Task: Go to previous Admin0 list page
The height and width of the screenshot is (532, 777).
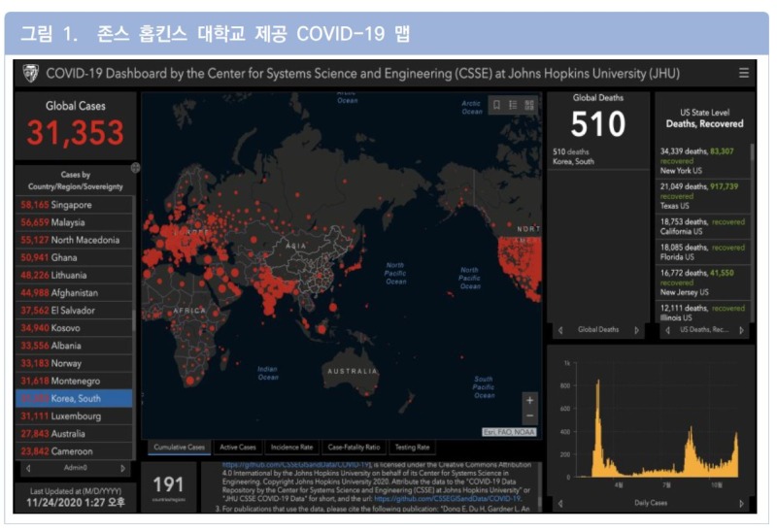Action: click(x=28, y=468)
